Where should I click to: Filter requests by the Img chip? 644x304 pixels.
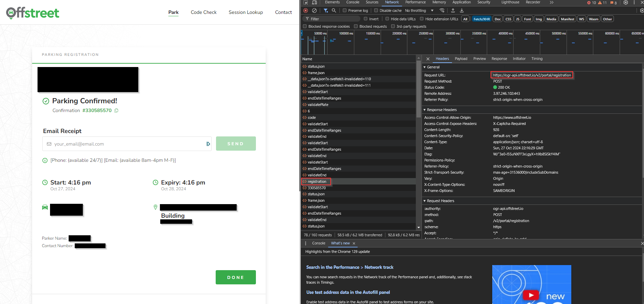click(x=539, y=19)
